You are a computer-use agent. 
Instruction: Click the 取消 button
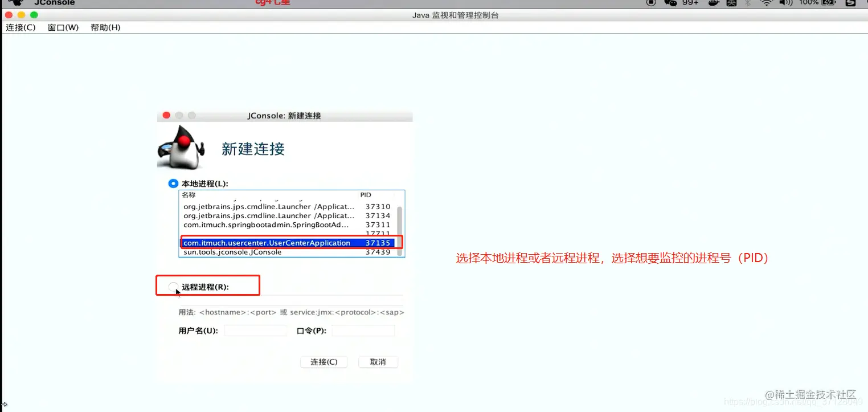(378, 362)
